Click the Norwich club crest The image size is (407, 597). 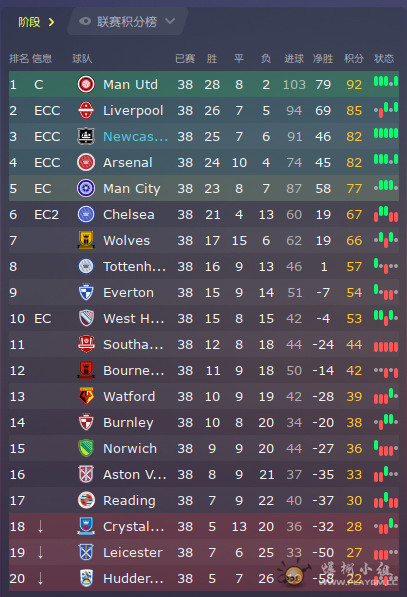pyautogui.click(x=86, y=449)
